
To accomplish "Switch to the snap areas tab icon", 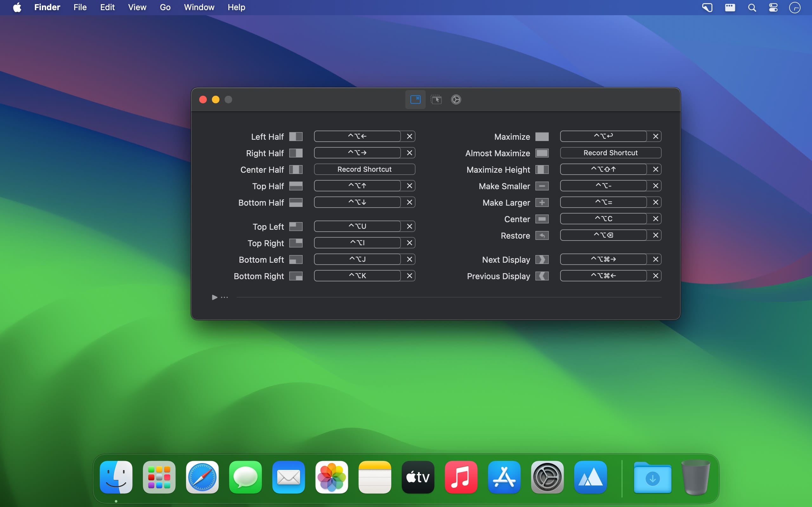I will [436, 99].
